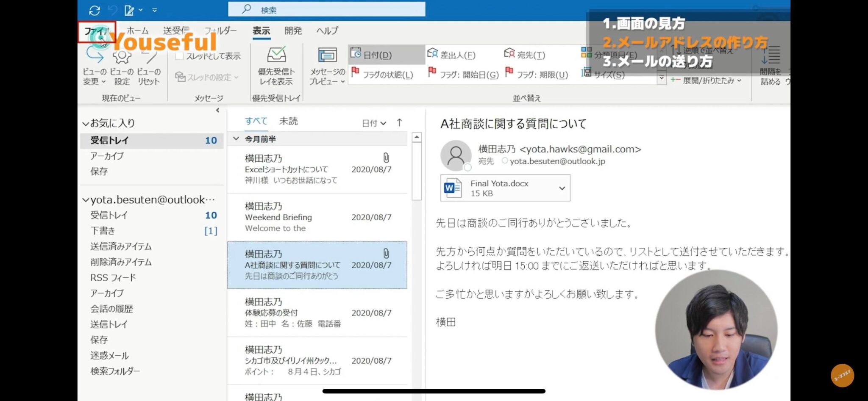The width and height of the screenshot is (868, 401).
Task: Arrange by フラグの状態(L)
Action: 382,75
